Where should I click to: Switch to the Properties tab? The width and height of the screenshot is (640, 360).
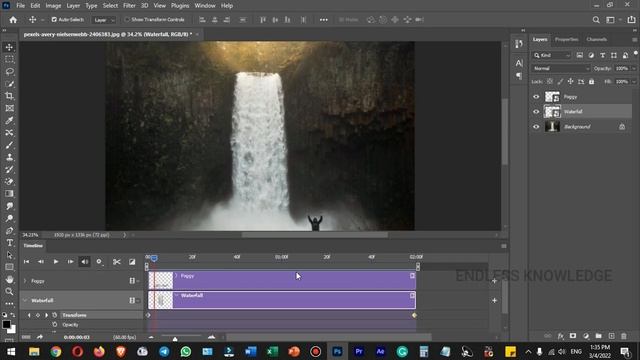click(x=567, y=39)
